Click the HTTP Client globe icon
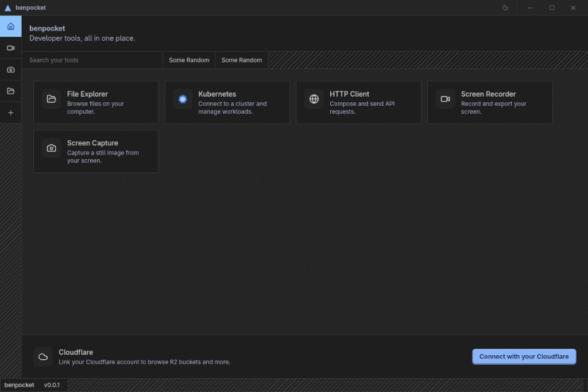588x392 pixels. coord(314,99)
